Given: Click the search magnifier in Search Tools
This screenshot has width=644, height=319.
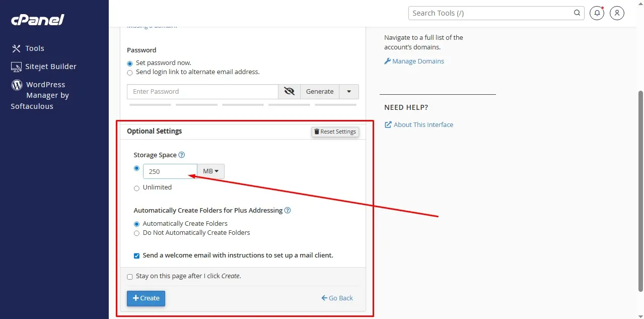Looking at the screenshot, I should (577, 13).
